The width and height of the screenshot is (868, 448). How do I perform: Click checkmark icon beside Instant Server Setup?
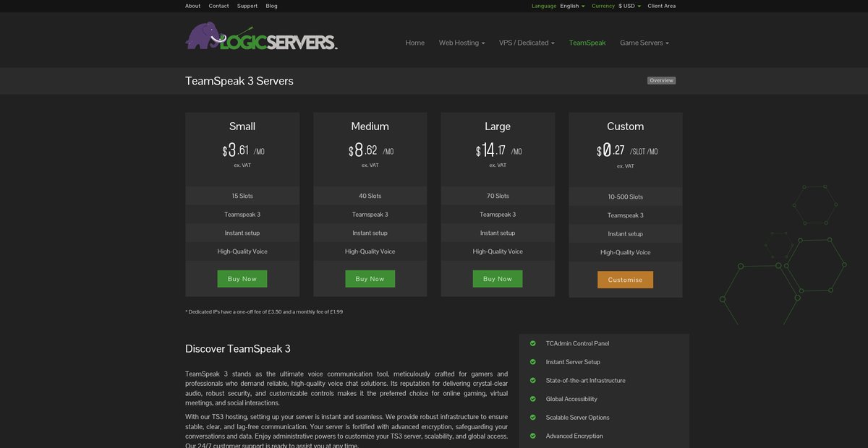point(533,362)
